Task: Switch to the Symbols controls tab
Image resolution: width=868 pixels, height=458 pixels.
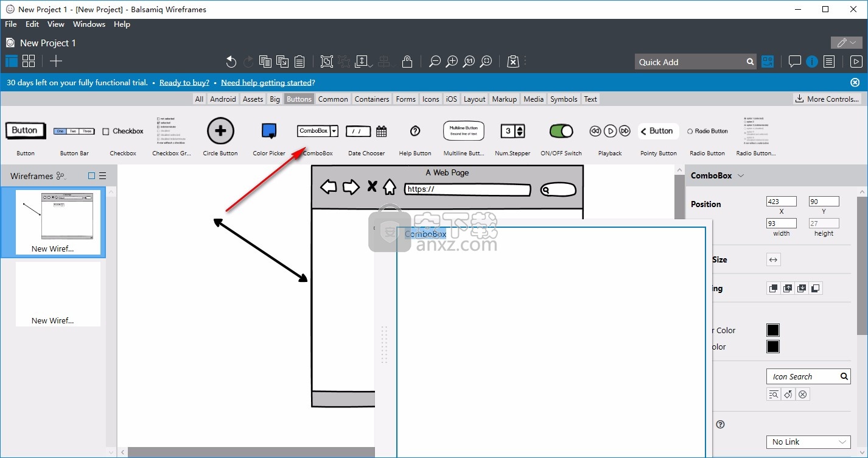Action: click(x=564, y=99)
